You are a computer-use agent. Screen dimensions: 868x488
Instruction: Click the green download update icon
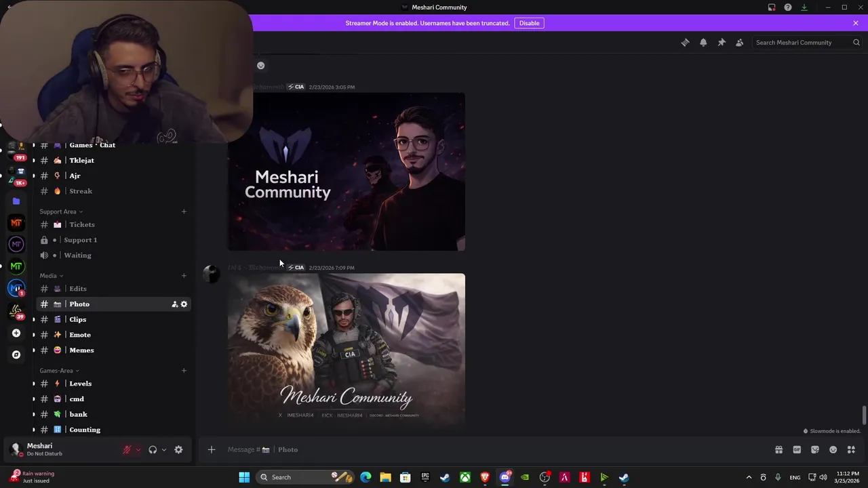(x=804, y=7)
